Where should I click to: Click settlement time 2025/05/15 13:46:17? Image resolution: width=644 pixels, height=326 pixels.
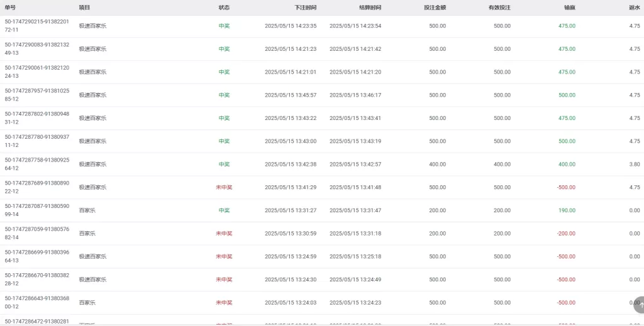[355, 95]
